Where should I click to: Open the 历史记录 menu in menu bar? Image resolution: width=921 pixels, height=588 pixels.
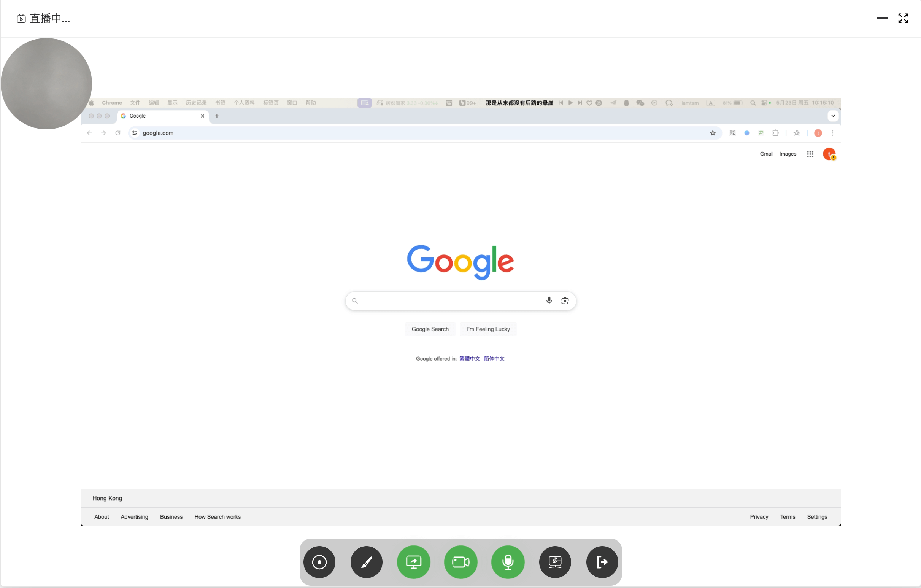click(196, 103)
